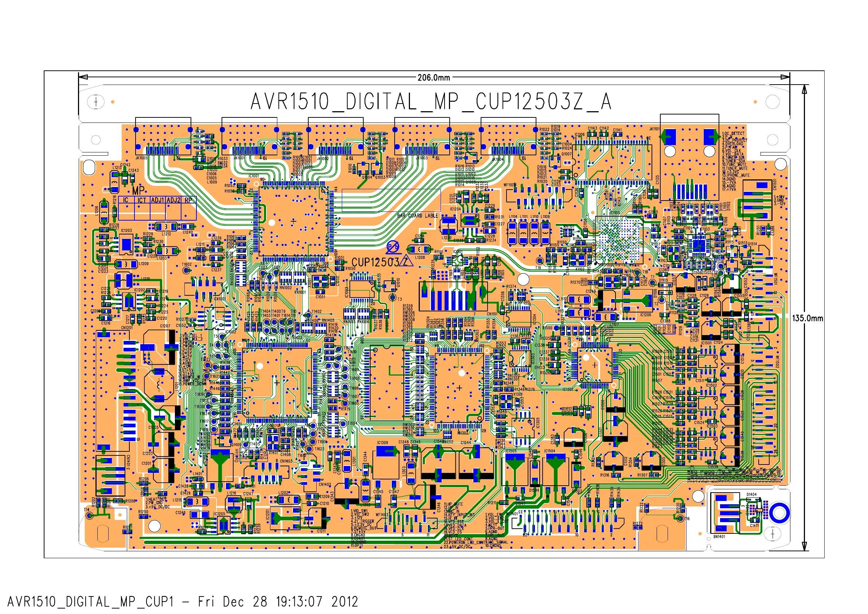Click the AVR1510_DIGITAL_MP_CUP12503Z_A board title

(431, 102)
